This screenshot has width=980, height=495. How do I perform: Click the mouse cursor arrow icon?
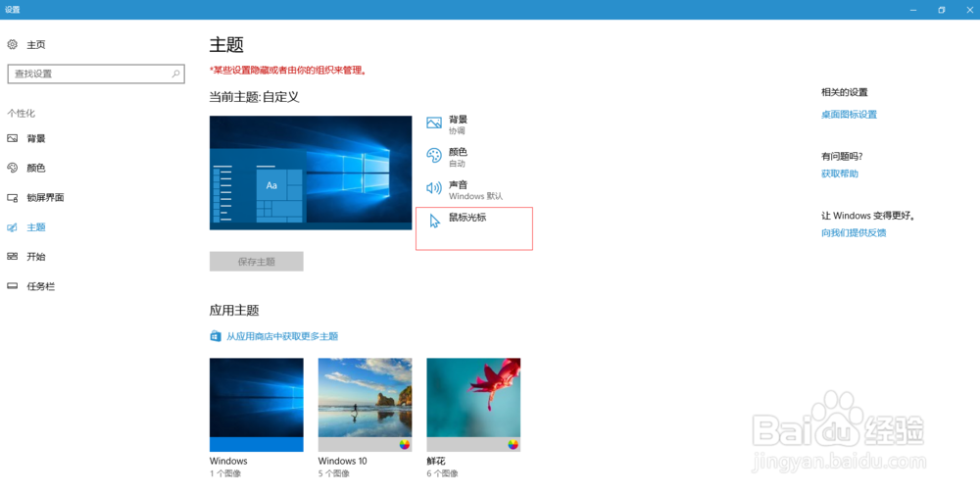point(434,221)
